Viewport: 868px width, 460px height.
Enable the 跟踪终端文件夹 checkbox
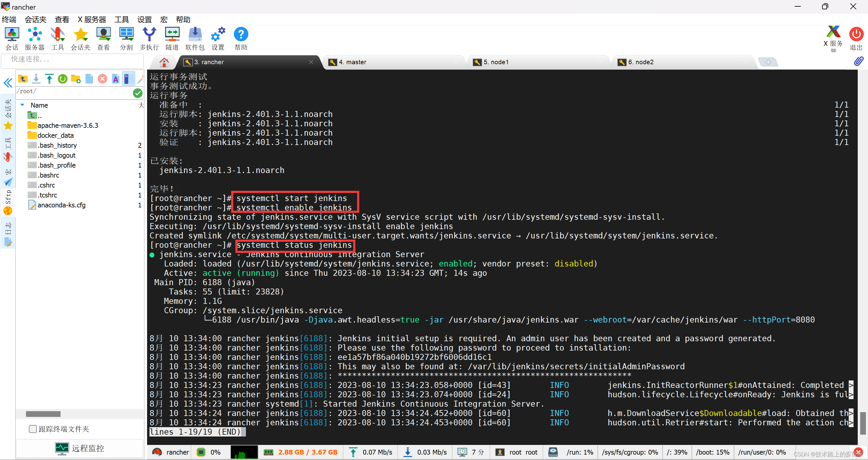click(x=33, y=429)
